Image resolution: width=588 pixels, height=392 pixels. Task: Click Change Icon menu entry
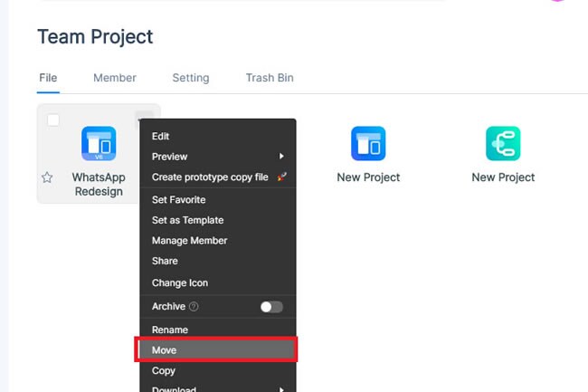coord(180,283)
